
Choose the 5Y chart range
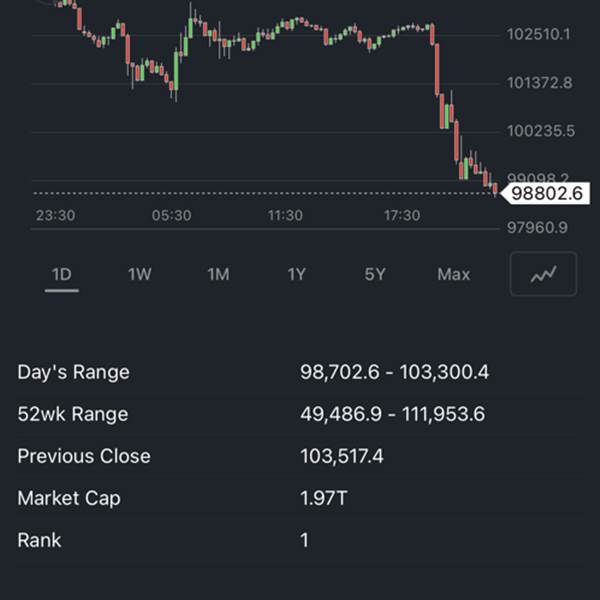click(x=375, y=274)
